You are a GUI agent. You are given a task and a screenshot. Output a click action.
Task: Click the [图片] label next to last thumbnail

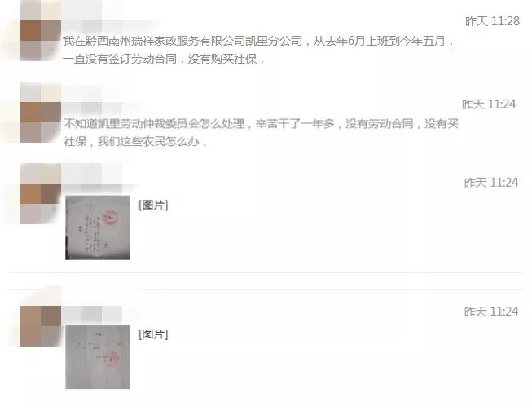pos(153,334)
